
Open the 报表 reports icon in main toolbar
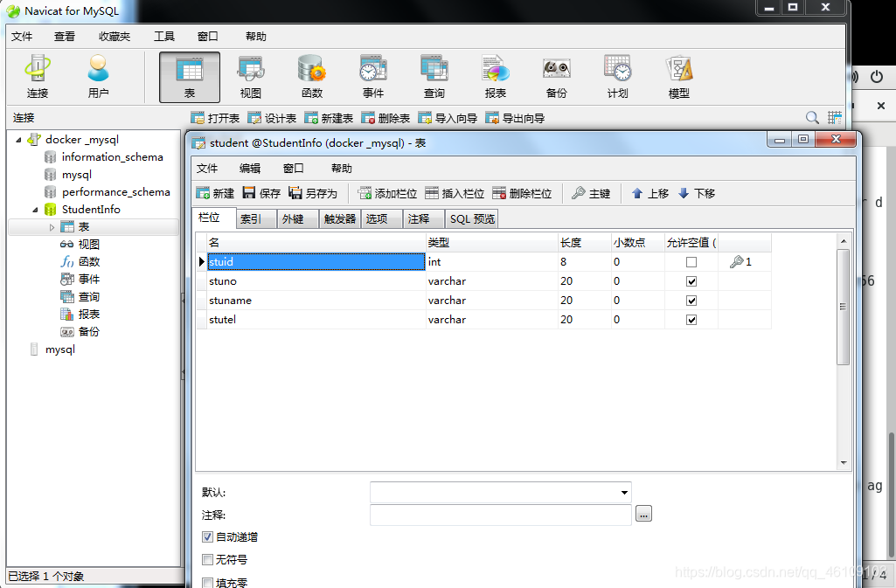[x=495, y=77]
